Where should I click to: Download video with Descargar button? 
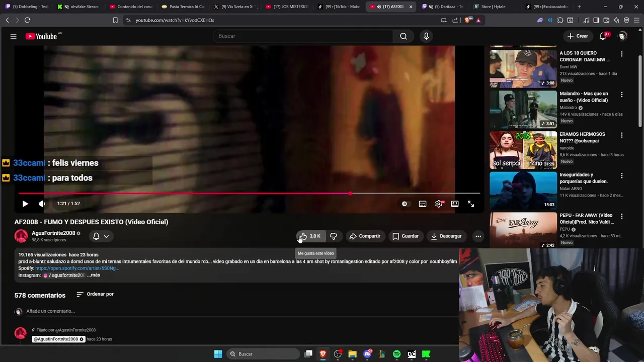[446, 236]
